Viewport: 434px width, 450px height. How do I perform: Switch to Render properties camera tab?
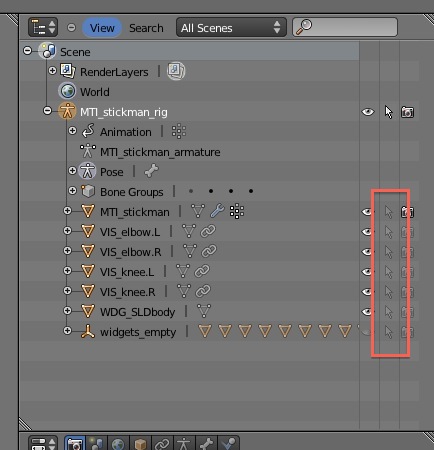click(x=75, y=443)
